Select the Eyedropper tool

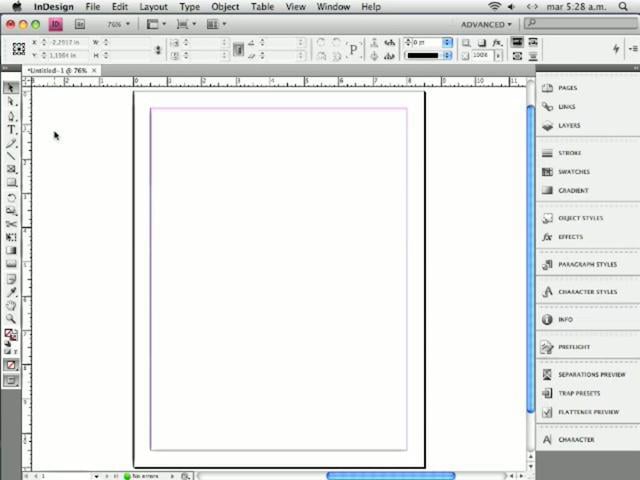click(11, 292)
